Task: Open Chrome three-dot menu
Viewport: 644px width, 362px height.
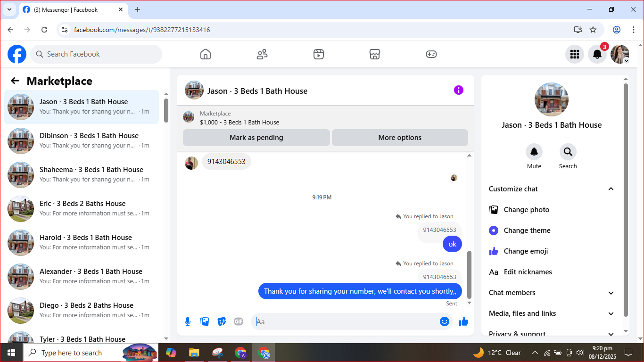Action: click(634, 30)
